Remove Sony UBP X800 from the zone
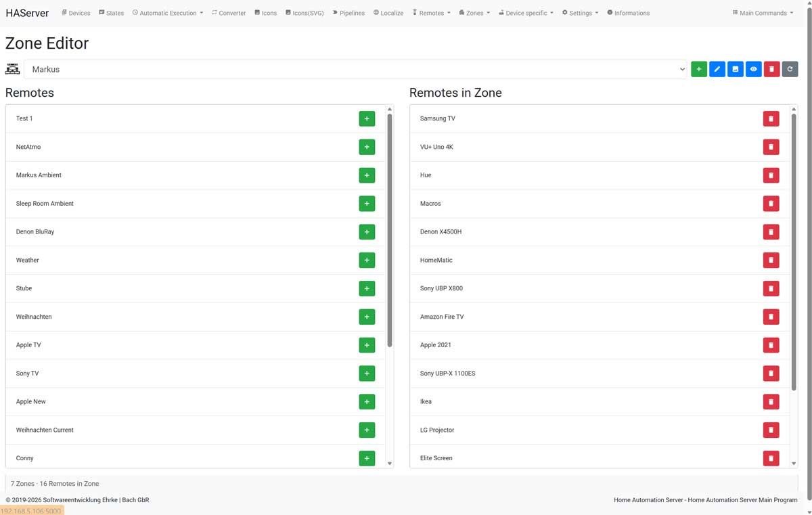The height and width of the screenshot is (515, 812). (x=771, y=288)
